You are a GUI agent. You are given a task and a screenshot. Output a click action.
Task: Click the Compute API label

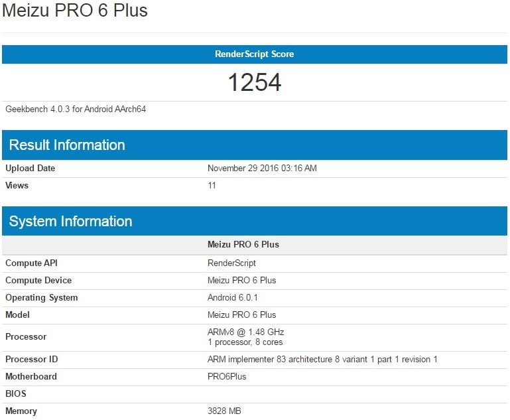[31, 263]
